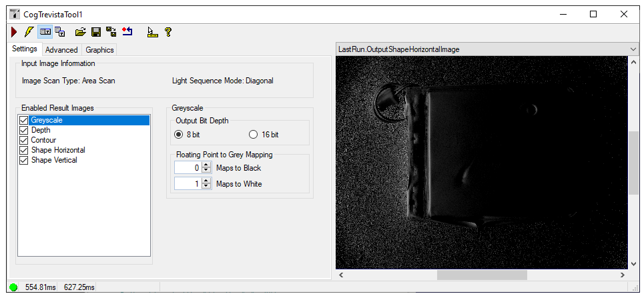Decrease the Maps to White value
This screenshot has width=644, height=298.
click(206, 187)
